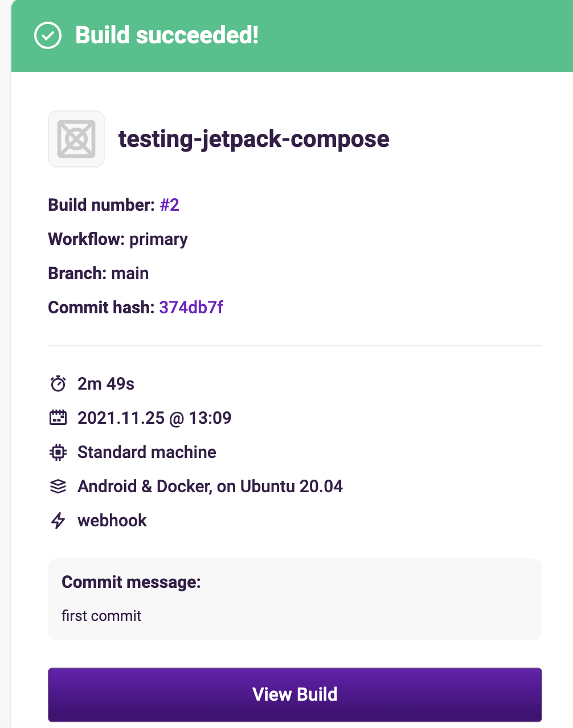Click the Standard machine text
The height and width of the screenshot is (728, 573).
pos(147,452)
